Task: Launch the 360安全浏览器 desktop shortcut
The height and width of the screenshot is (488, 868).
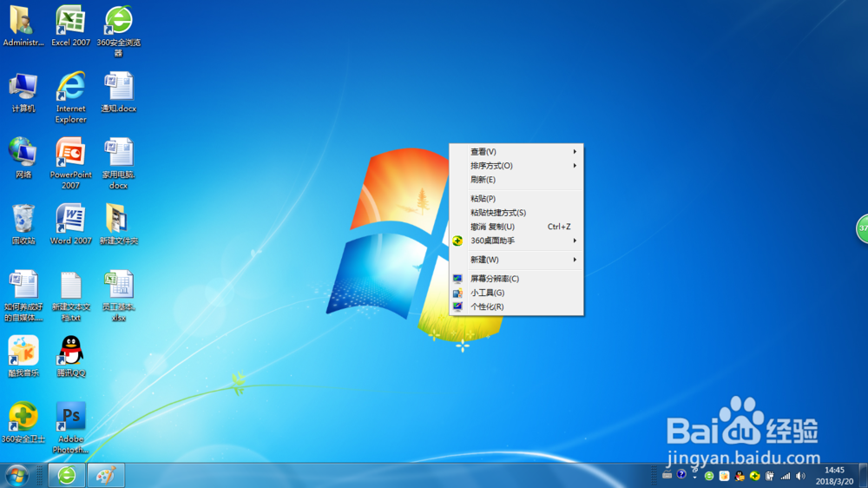Action: pyautogui.click(x=118, y=31)
